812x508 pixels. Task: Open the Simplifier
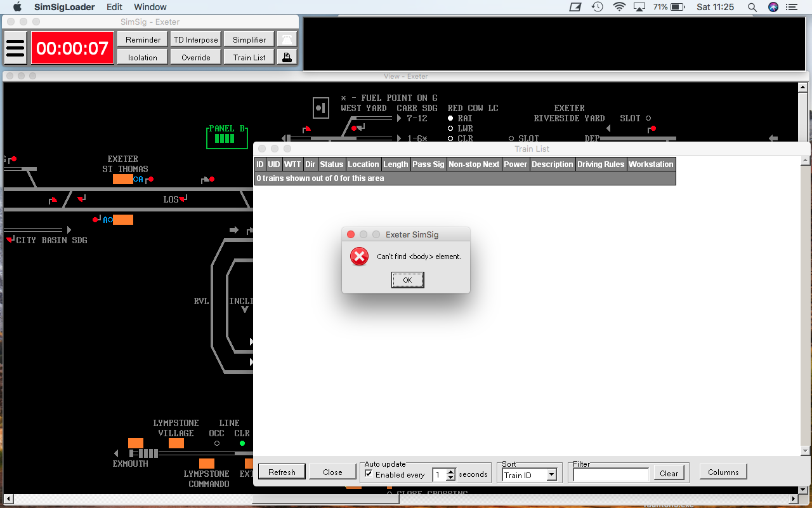[x=249, y=39]
